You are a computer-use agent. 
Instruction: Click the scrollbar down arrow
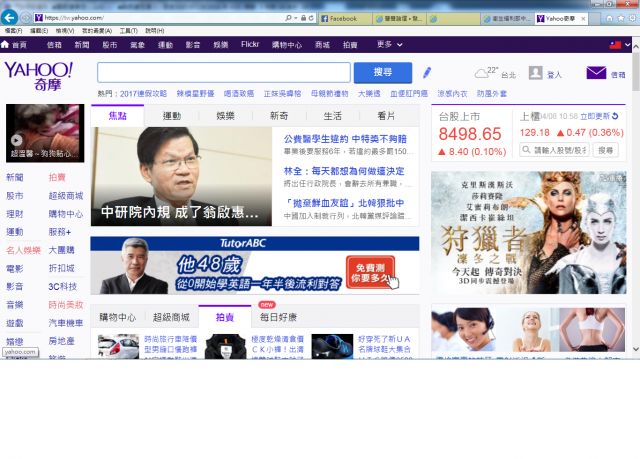[636, 349]
